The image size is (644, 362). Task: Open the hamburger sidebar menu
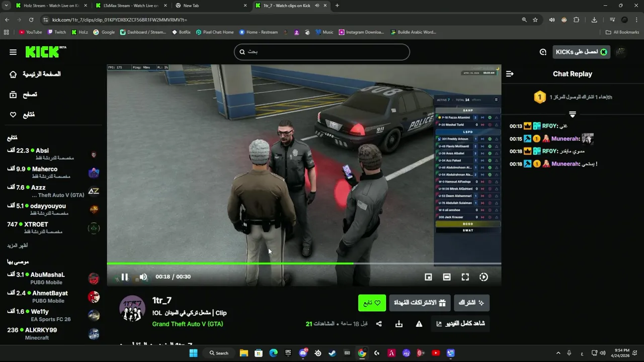[13, 52]
